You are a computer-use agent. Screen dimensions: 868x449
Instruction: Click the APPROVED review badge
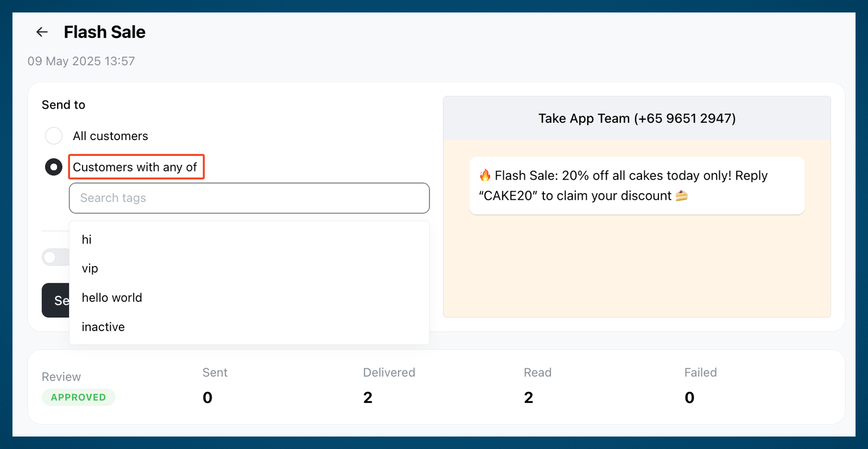79,397
